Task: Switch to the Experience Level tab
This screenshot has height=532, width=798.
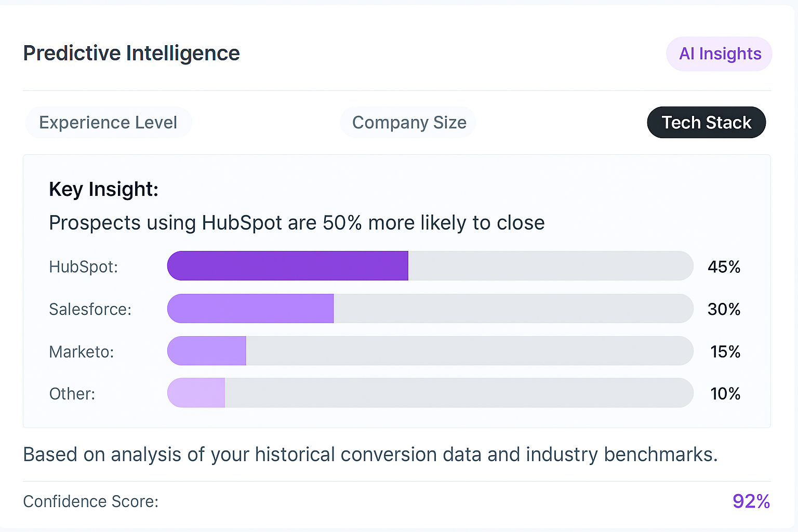Action: tap(108, 122)
